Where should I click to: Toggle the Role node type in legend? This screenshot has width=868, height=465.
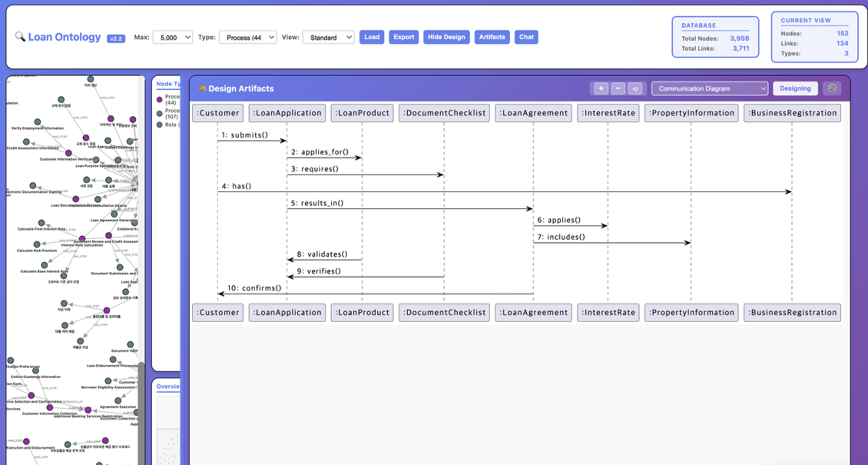[160, 125]
